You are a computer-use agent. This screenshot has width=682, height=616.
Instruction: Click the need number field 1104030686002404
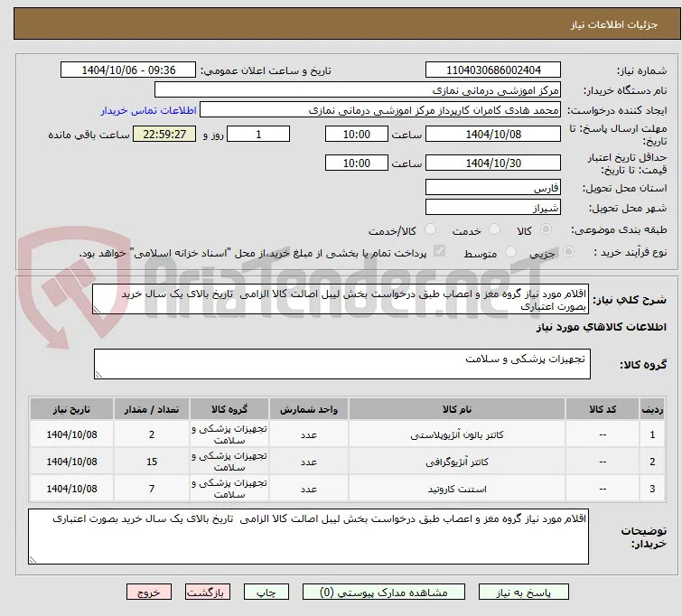(493, 70)
